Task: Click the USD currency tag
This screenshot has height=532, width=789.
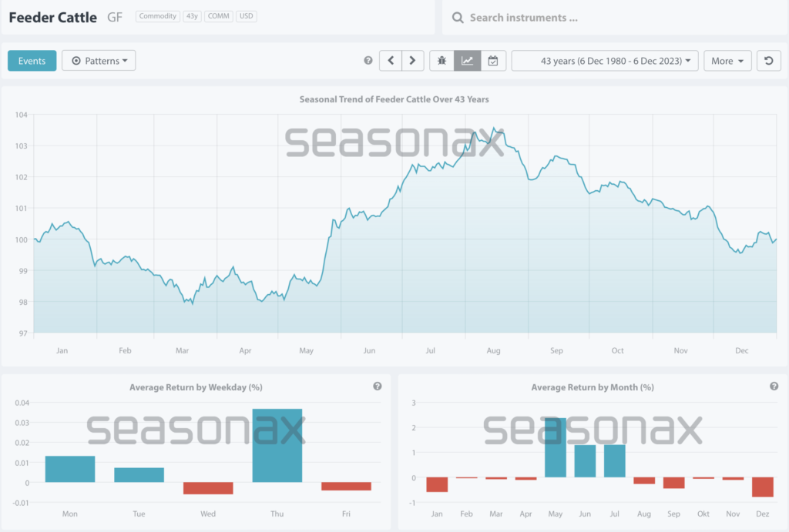Action: (x=246, y=16)
